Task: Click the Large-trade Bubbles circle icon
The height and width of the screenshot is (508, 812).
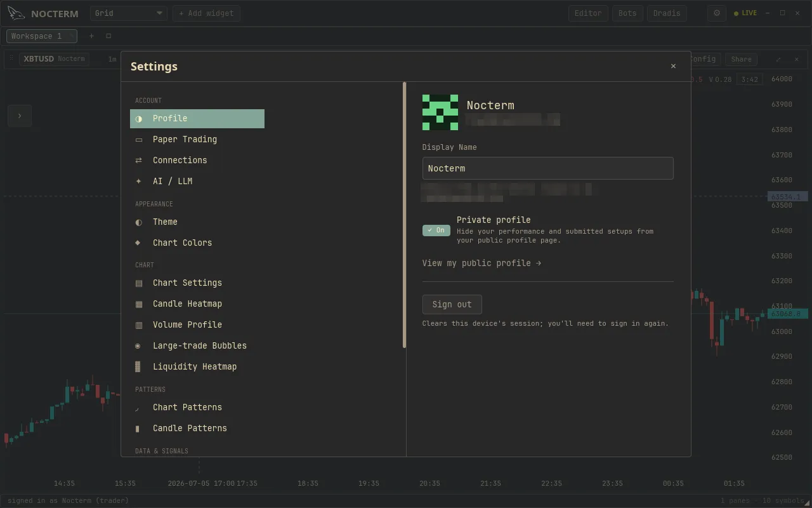Action: pos(138,346)
